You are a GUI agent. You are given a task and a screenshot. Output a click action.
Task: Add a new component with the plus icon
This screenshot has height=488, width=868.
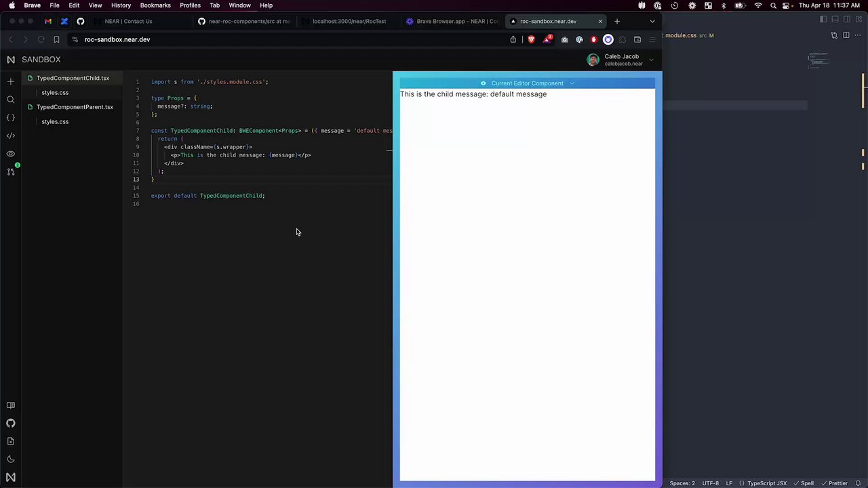point(10,81)
